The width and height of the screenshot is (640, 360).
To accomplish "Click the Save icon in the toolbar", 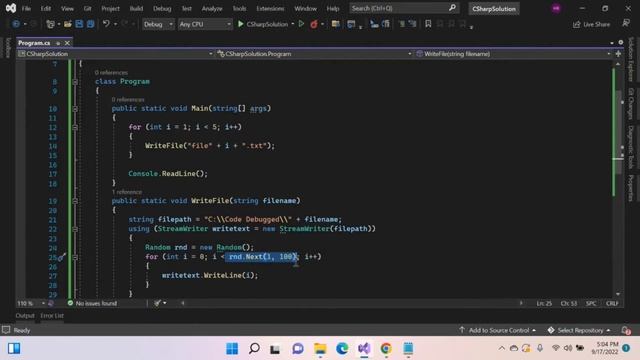I will 79,24.
